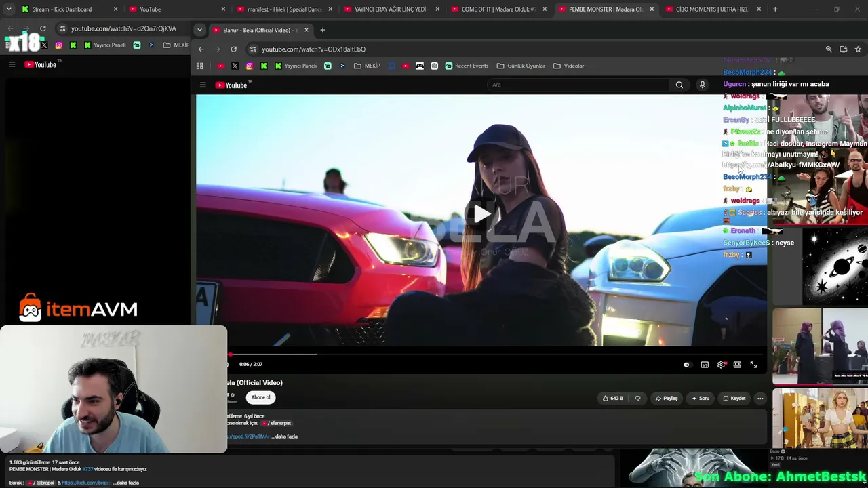Click the 'PEMBE MONSTER' tab

coord(606,9)
